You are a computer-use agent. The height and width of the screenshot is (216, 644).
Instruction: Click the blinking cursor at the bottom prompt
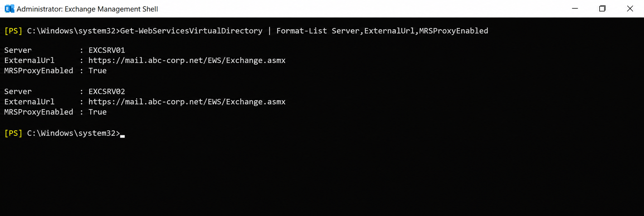pos(123,136)
